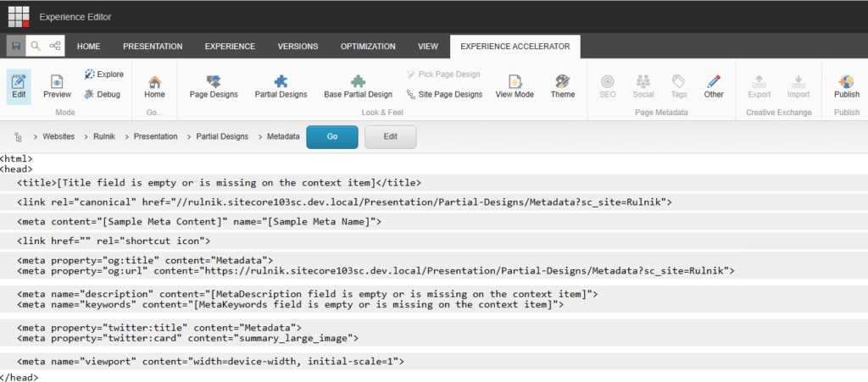868x382 pixels.
Task: Click the Save disk icon
Action: pos(16,46)
